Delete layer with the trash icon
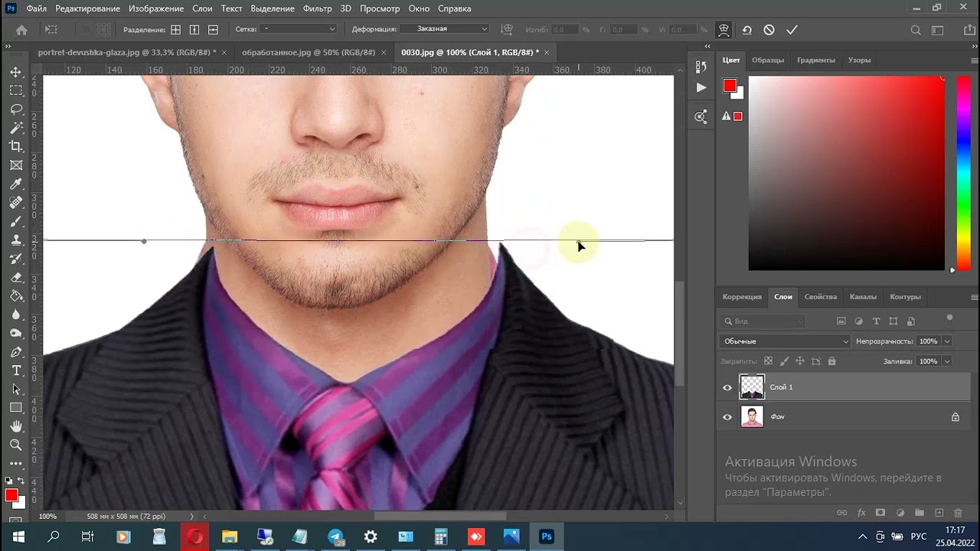Viewport: 980px width, 551px height. [958, 513]
